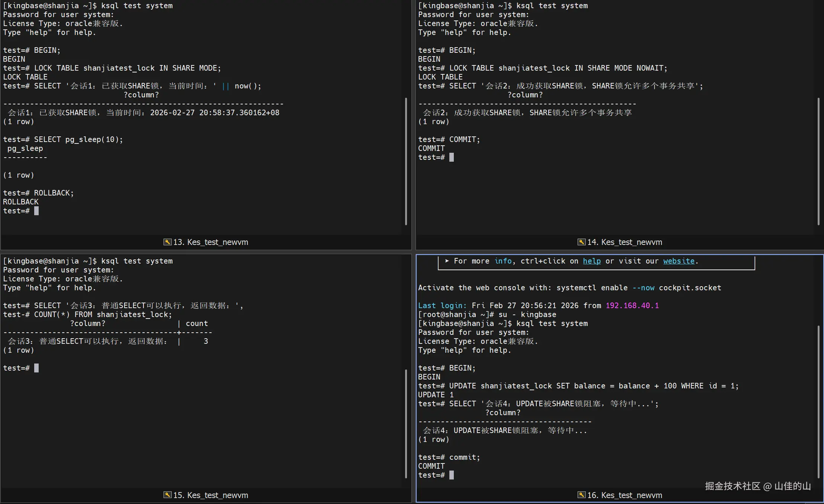This screenshot has height=504, width=824.
Task: Focus the prompt cursor after lowercase commit; command
Action: pyautogui.click(x=452, y=475)
